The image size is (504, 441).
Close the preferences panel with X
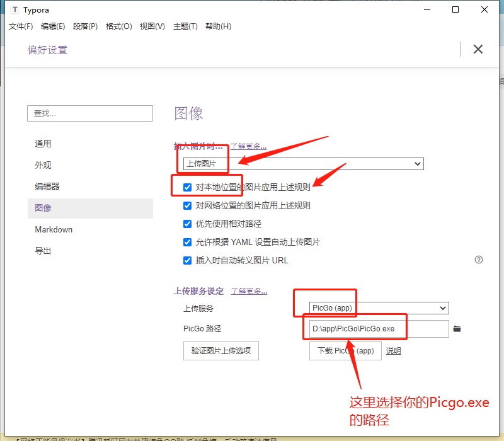tap(478, 50)
